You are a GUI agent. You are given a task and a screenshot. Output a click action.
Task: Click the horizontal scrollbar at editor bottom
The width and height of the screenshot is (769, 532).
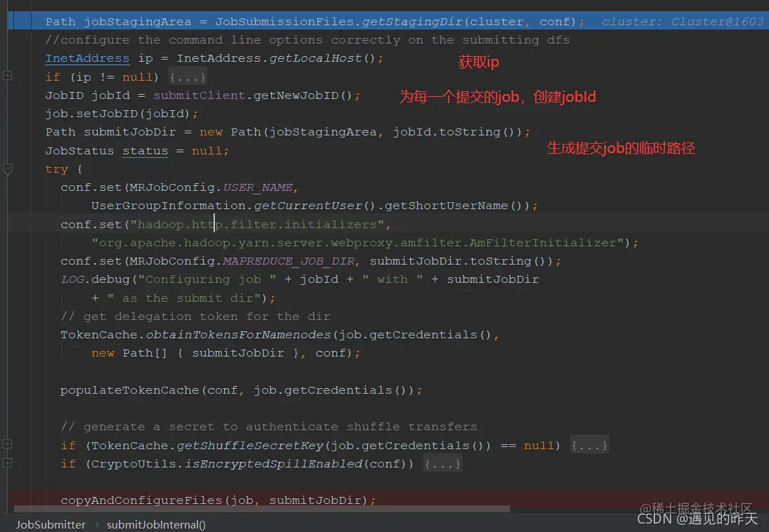click(262, 510)
